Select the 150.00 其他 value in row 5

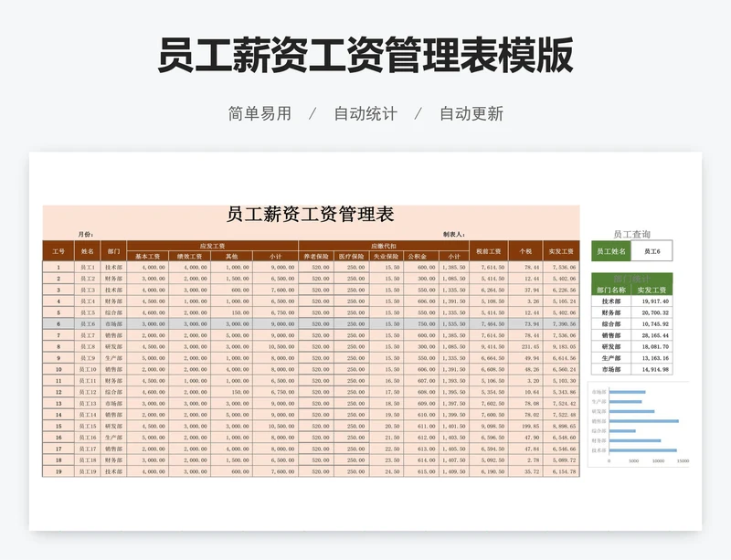[x=231, y=312]
